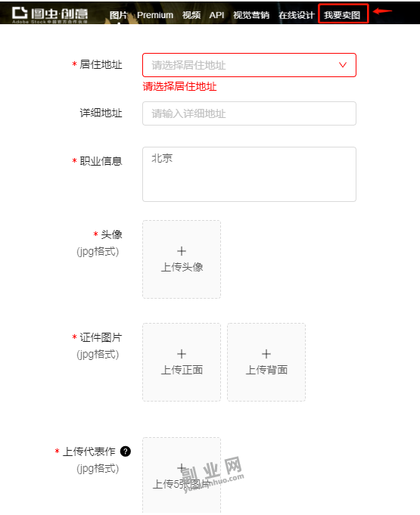Image resolution: width=420 pixels, height=515 pixels.
Task: Open 视觉营销 in the top navigation
Action: 251,15
